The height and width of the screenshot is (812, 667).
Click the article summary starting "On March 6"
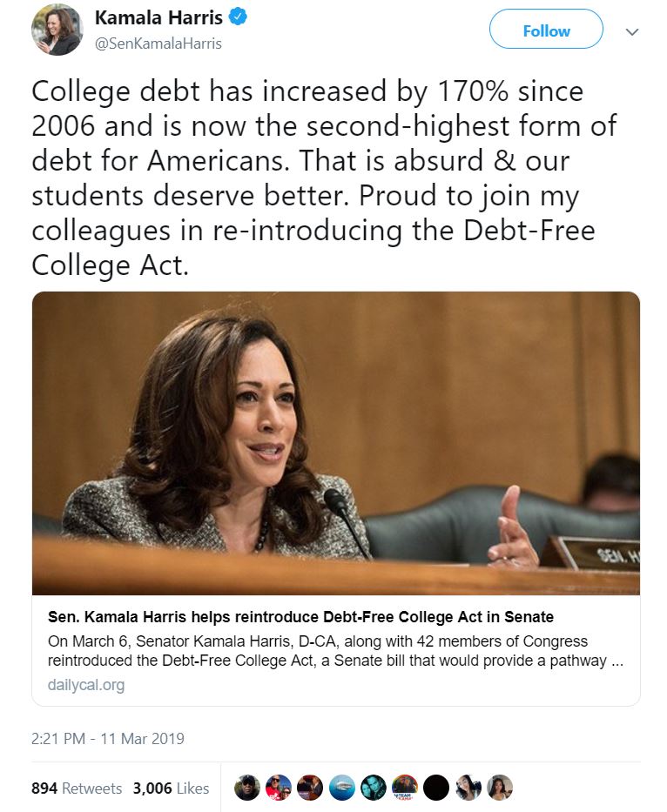[x=327, y=651]
